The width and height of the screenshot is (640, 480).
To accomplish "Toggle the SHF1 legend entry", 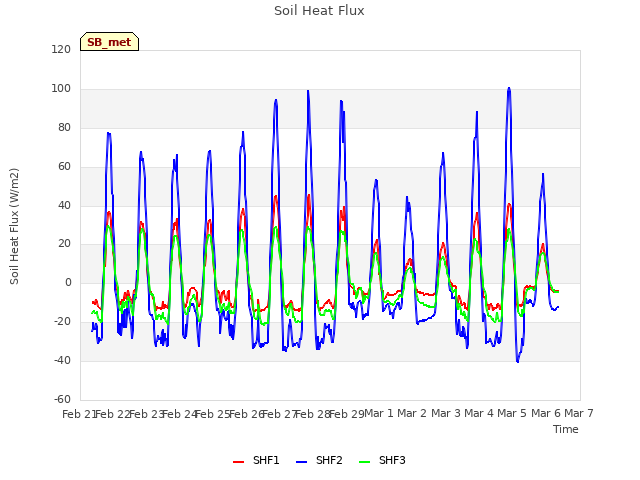I will coord(256,461).
